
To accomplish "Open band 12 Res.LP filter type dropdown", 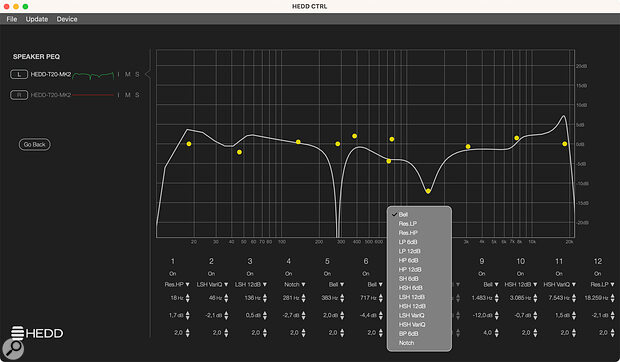I will tap(603, 285).
